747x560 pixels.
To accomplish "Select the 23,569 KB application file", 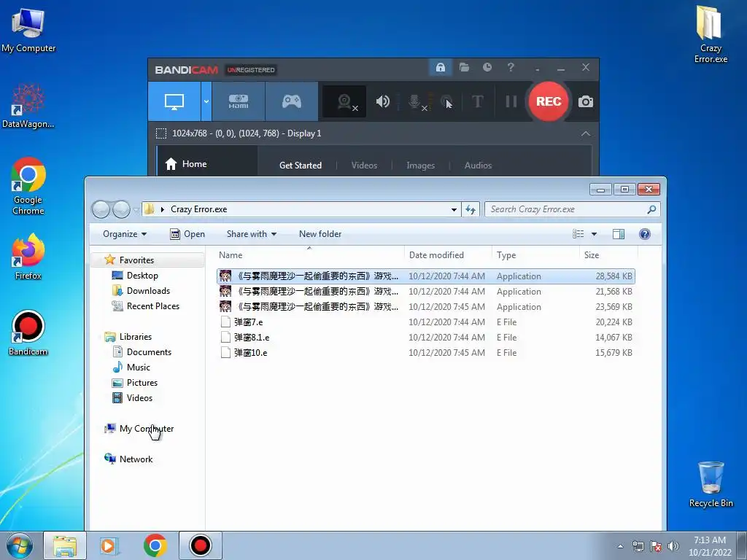I will (x=426, y=307).
